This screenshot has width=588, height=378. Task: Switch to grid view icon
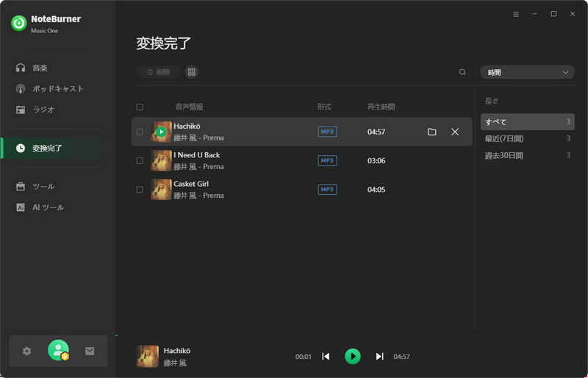click(x=192, y=72)
